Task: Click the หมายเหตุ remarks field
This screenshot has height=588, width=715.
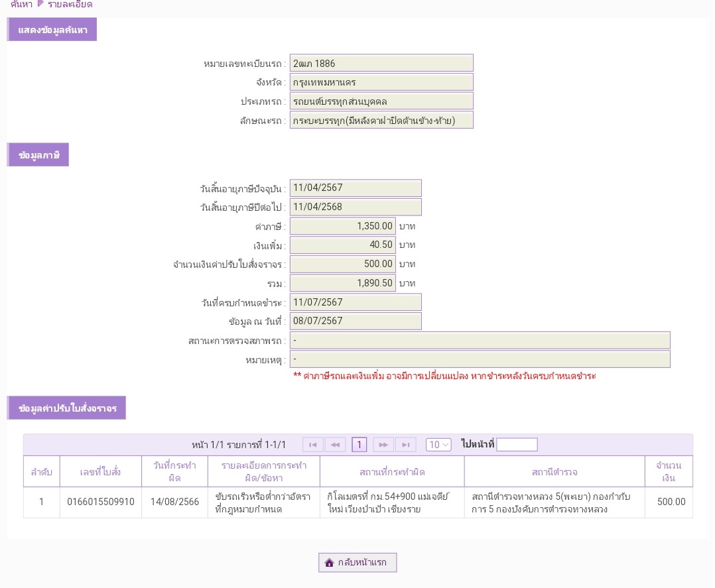Action: [x=480, y=359]
